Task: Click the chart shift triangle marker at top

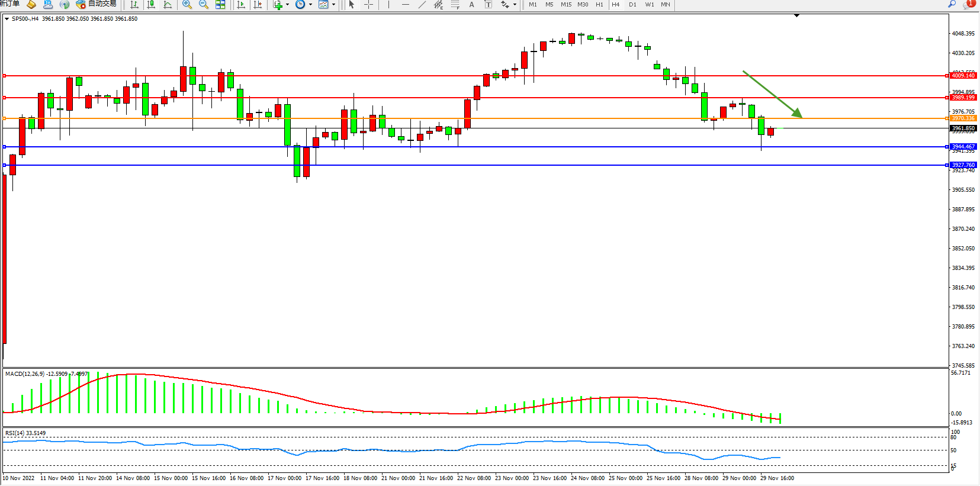Action: point(796,15)
